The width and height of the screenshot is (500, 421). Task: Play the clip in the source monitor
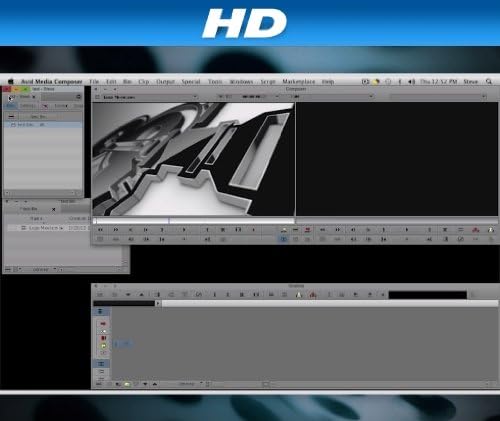click(184, 230)
